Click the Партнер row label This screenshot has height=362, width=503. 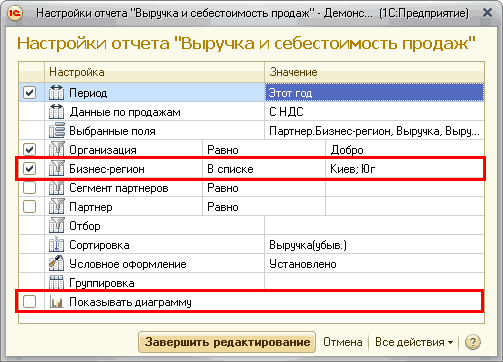[91, 207]
